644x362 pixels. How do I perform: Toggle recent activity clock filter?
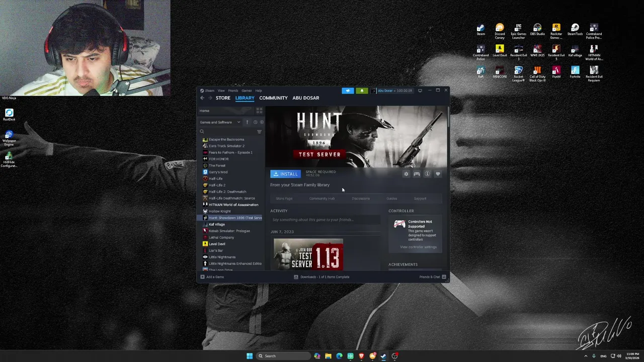tap(255, 122)
